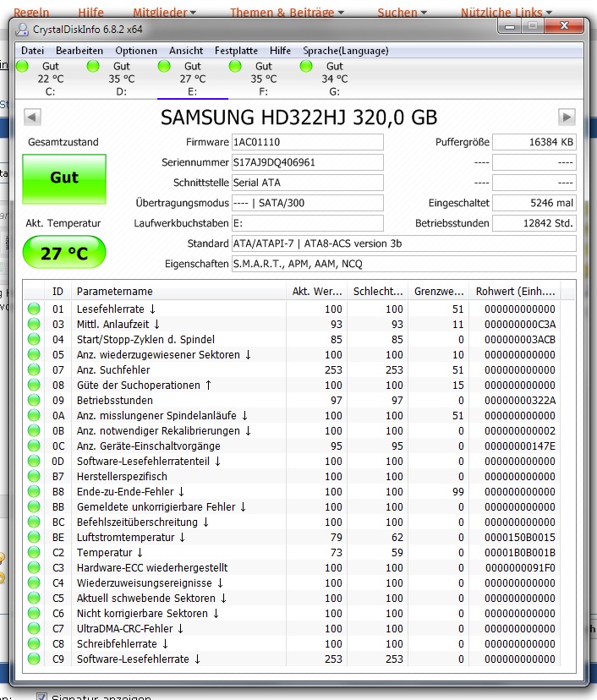Open the Optionen menu
This screenshot has height=700, width=597.
coord(136,51)
